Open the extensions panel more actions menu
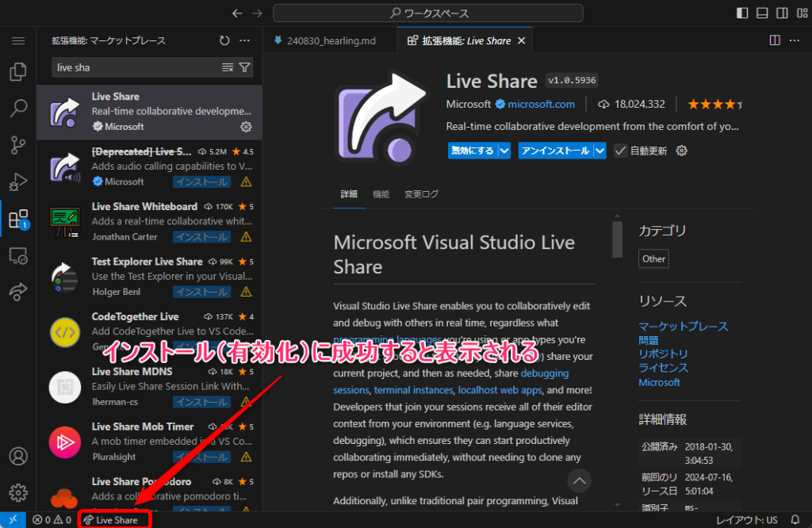This screenshot has height=528, width=812. point(244,40)
